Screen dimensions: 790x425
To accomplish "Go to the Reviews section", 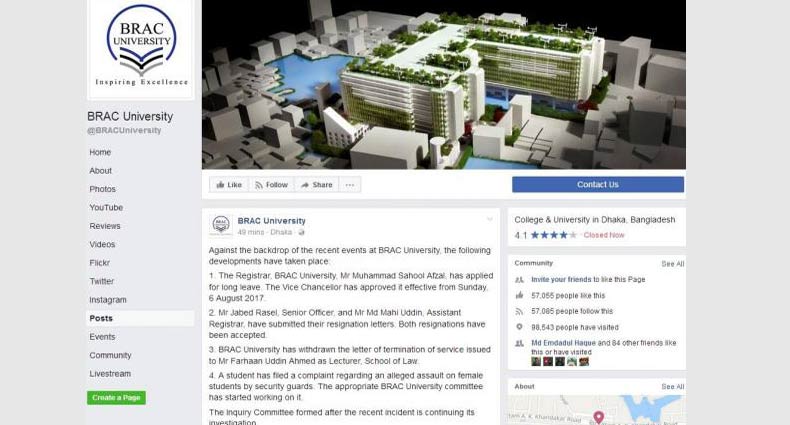I will click(x=105, y=226).
